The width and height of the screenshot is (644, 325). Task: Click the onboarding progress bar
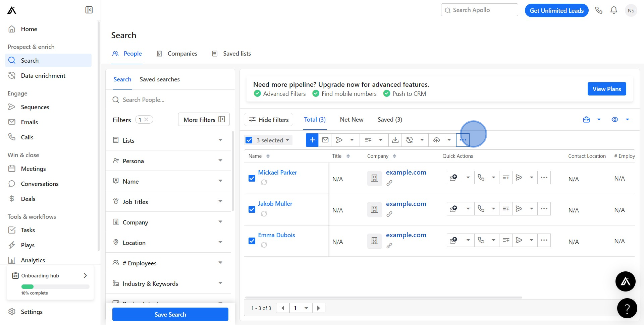point(55,286)
